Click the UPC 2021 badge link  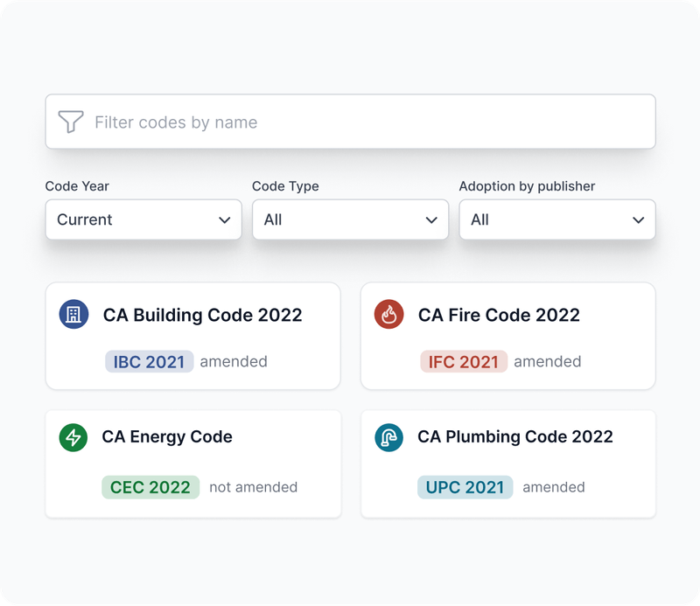click(x=465, y=487)
